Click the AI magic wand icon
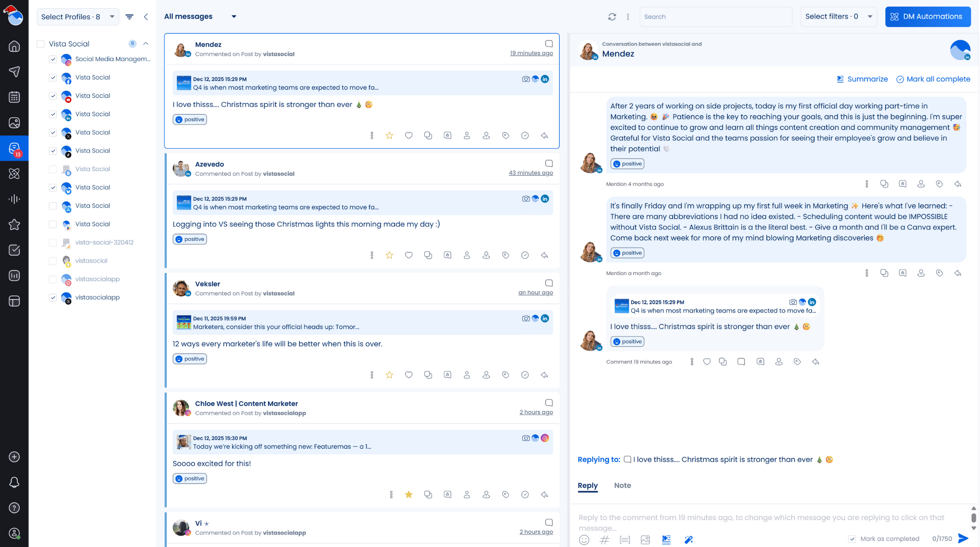This screenshot has width=980, height=547. tap(688, 539)
